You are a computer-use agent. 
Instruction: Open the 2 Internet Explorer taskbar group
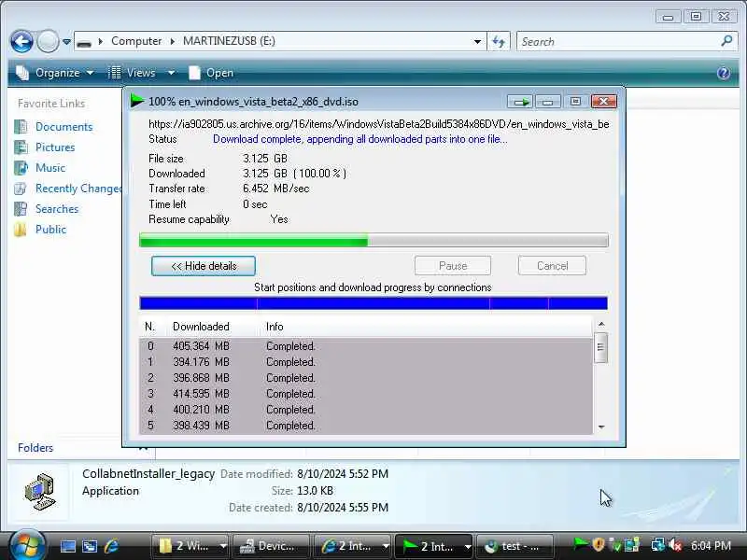353,546
